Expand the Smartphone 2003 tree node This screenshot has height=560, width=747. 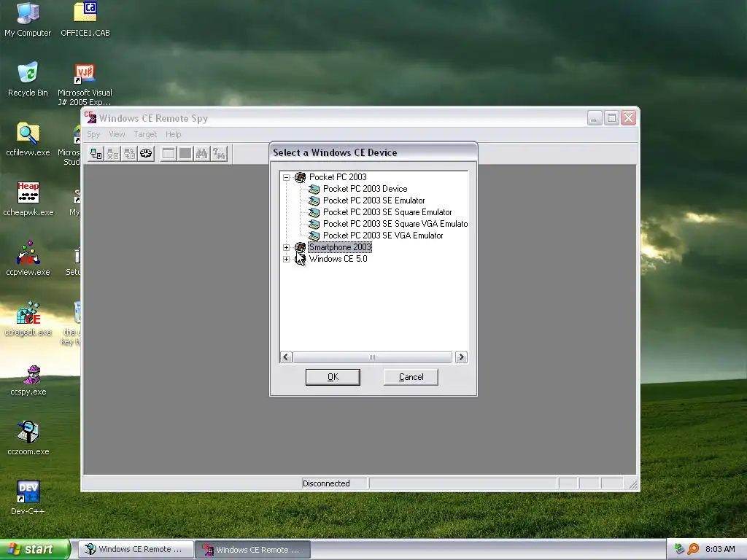coord(286,248)
